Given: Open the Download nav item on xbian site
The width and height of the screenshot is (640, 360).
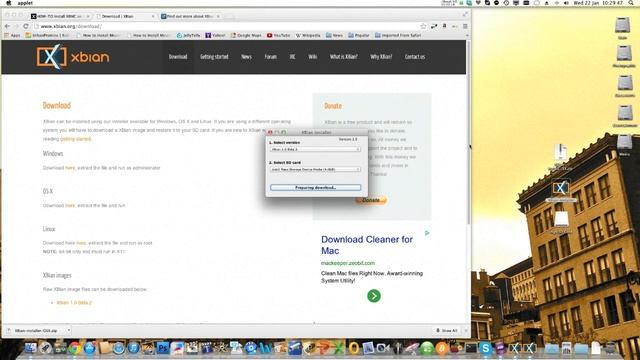Looking at the screenshot, I should point(178,57).
